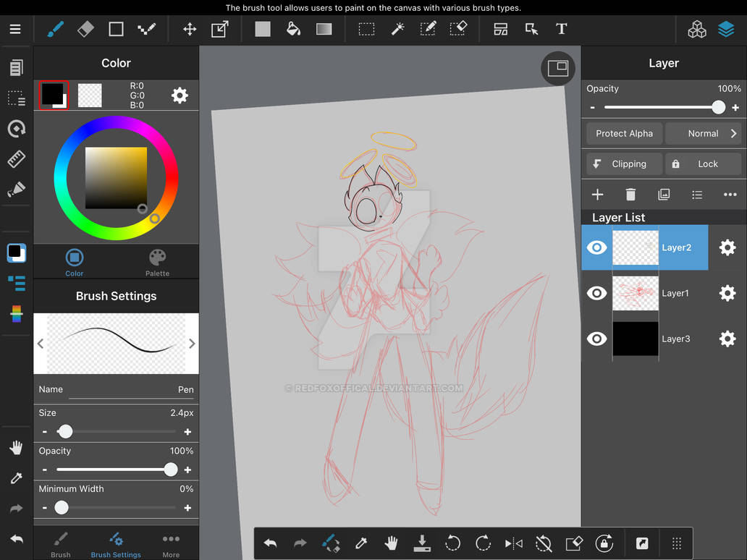Screen dimensions: 747x560
Task: Hide Layer2 with its eye icon
Action: tap(596, 247)
